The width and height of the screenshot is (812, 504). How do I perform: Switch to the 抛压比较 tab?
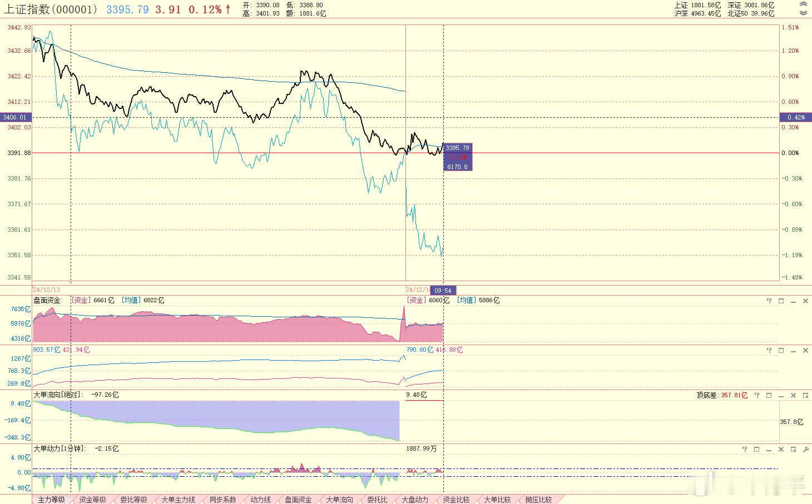(538, 500)
